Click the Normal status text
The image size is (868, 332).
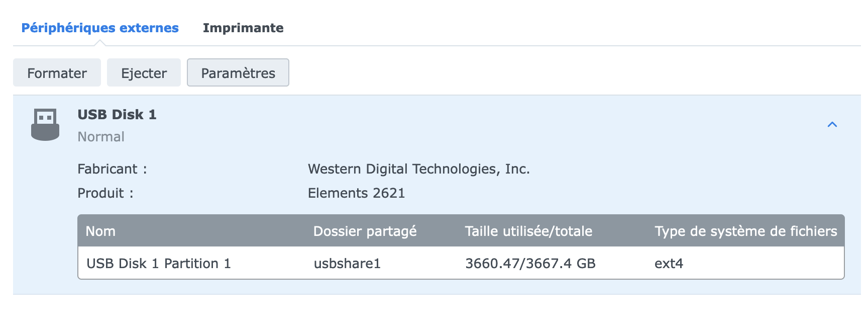[101, 137]
